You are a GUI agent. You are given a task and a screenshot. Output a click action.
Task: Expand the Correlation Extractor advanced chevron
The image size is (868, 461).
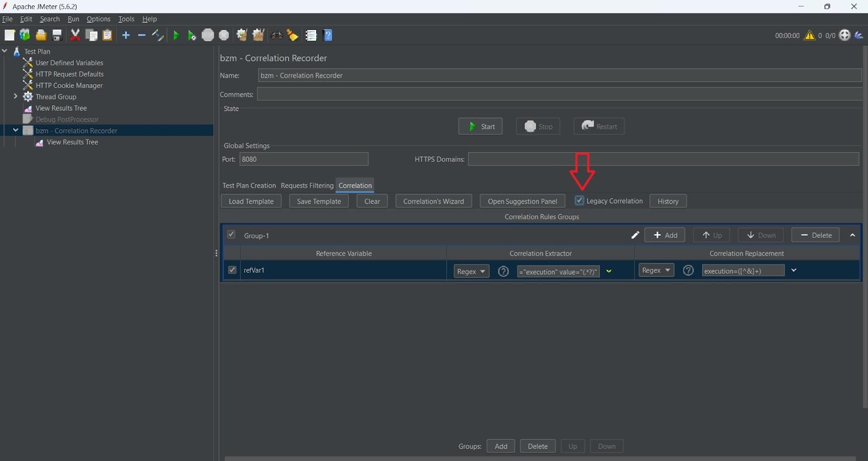point(609,271)
